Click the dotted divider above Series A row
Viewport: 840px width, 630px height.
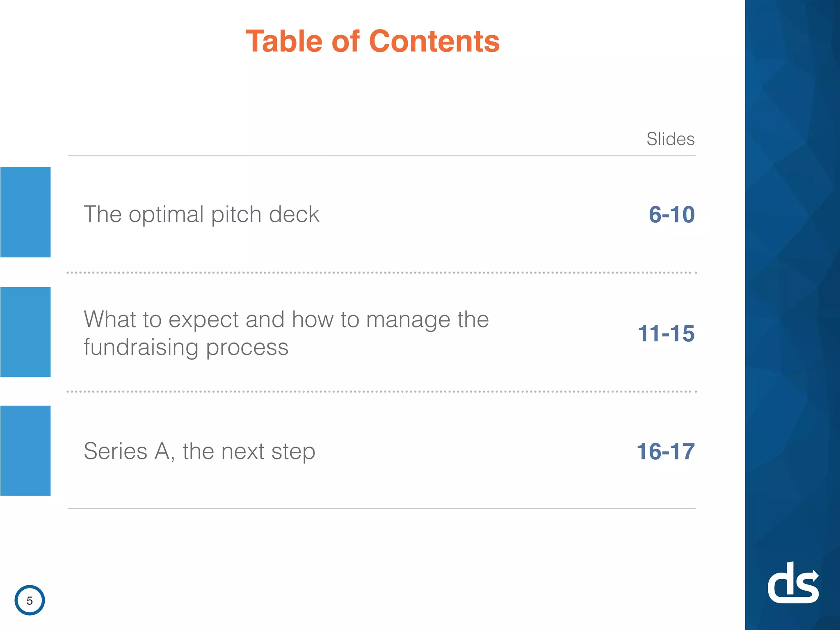381,392
